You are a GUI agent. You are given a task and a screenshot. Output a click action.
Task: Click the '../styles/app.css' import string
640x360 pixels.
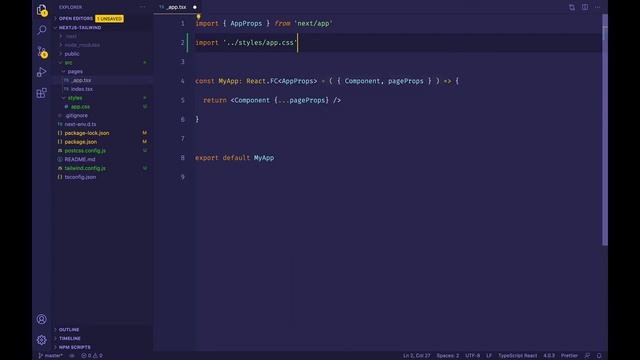pyautogui.click(x=260, y=42)
